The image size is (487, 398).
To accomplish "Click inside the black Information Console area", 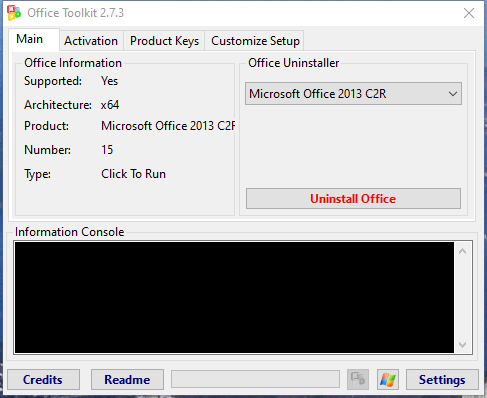I will coord(234,297).
